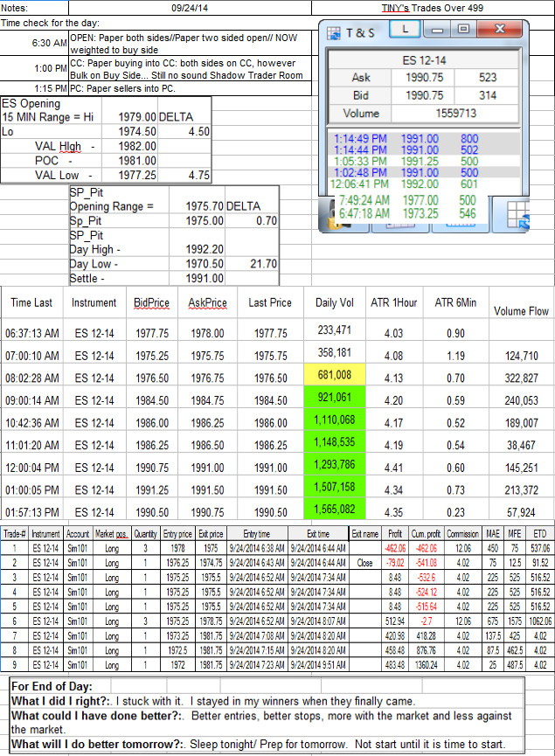The height and width of the screenshot is (756, 555).
Task: Click the Cum. profit value 1360.24
Action: point(426,665)
